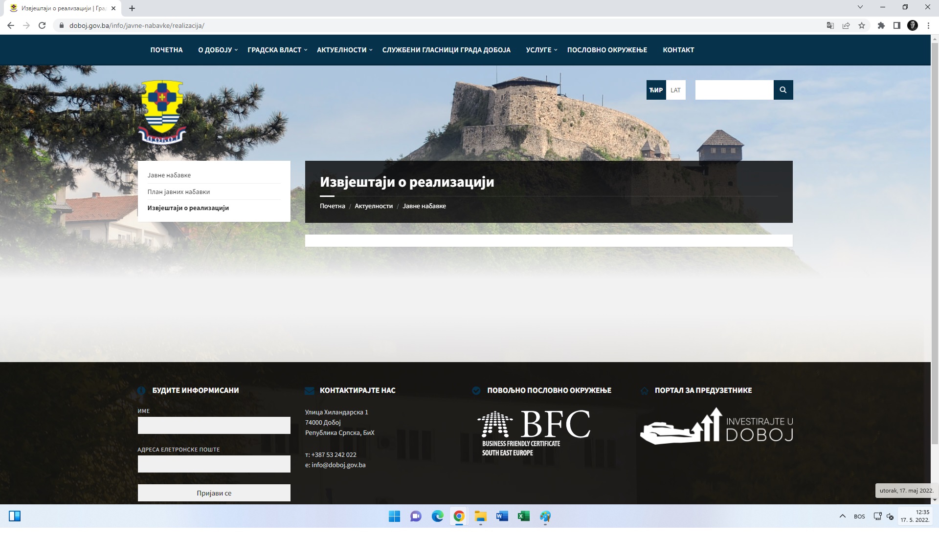Open Microsoft Word from taskbar
The image size is (939, 560).
[502, 517]
